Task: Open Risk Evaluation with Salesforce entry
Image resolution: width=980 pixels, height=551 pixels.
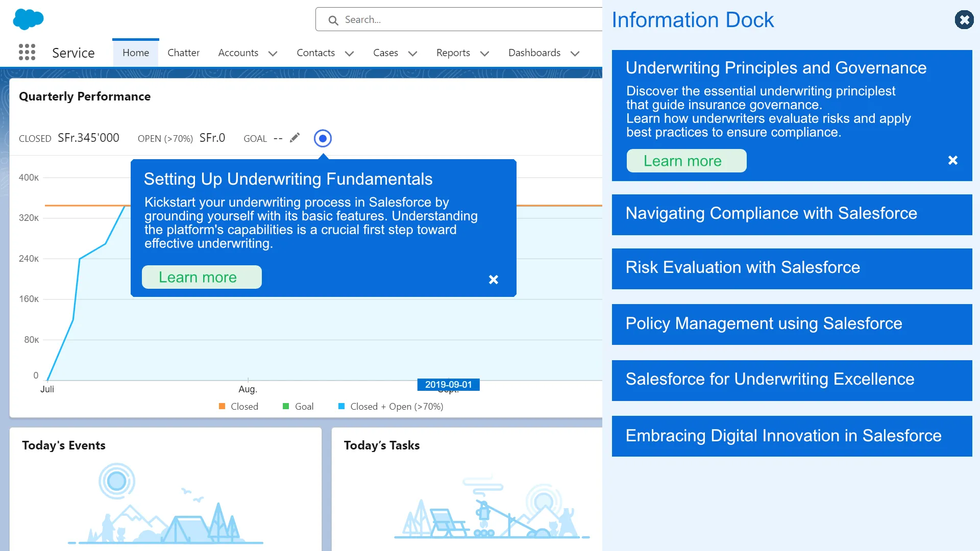Action: click(x=792, y=268)
